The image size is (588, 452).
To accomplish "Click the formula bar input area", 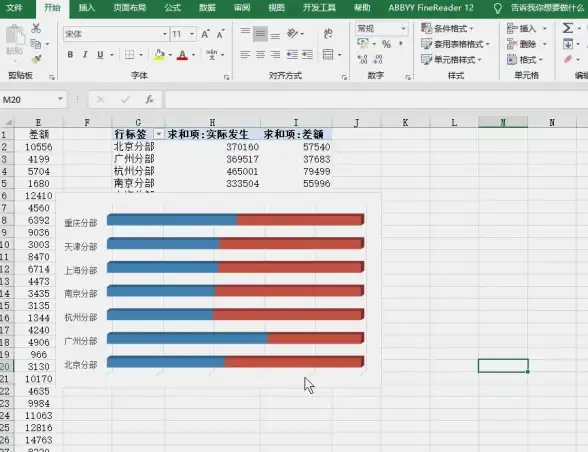I will coord(375,100).
